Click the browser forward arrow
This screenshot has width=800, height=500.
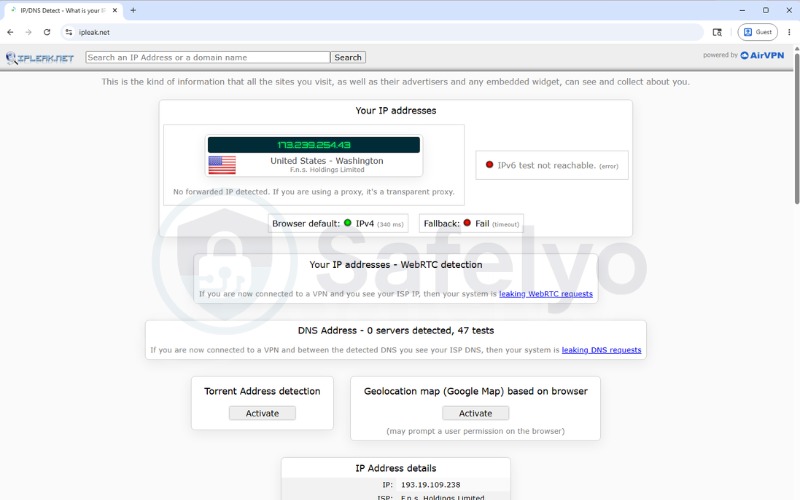point(29,32)
